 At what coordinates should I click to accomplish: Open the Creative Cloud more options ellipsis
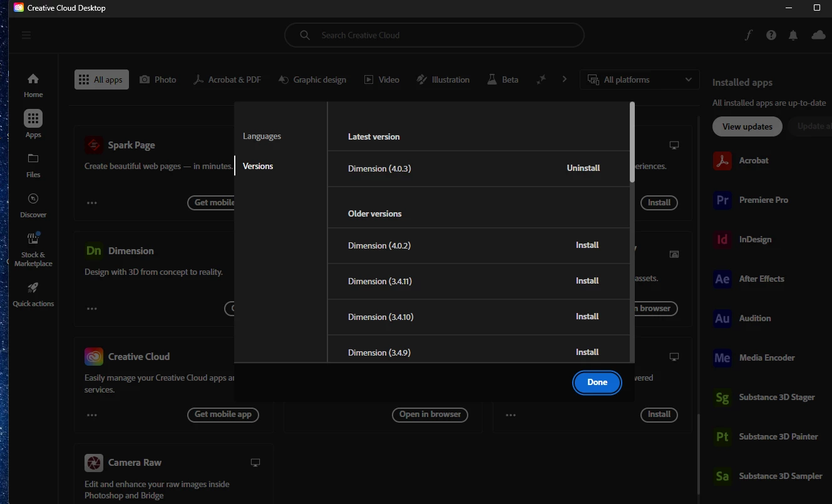[x=92, y=414]
